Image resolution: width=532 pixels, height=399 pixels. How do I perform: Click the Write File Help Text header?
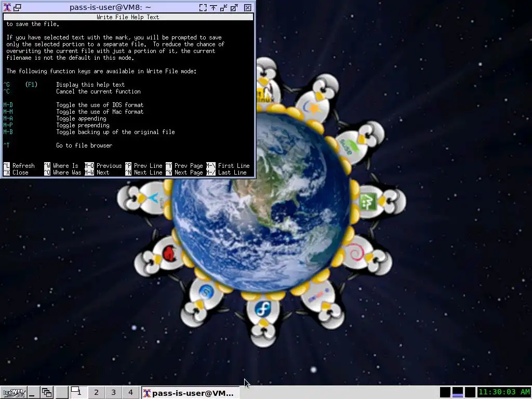coord(128,17)
